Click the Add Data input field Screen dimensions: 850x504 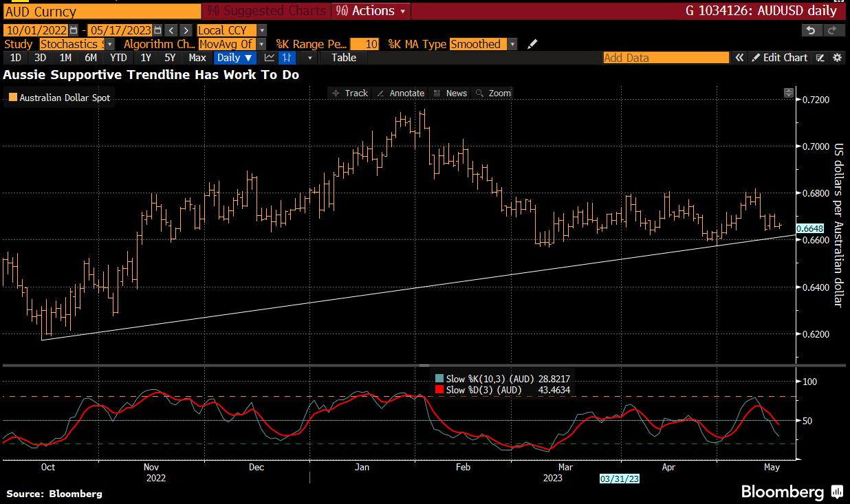click(x=666, y=58)
